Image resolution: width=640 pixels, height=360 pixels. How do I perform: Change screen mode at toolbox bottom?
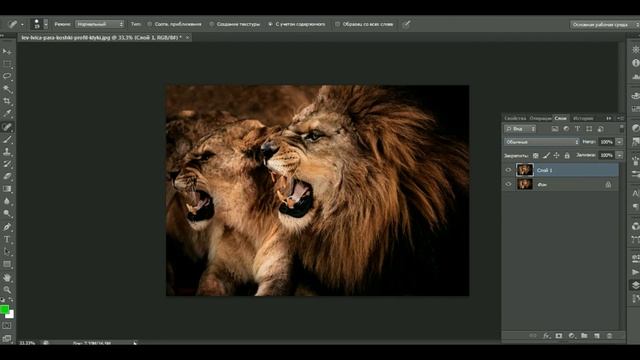pos(7,338)
